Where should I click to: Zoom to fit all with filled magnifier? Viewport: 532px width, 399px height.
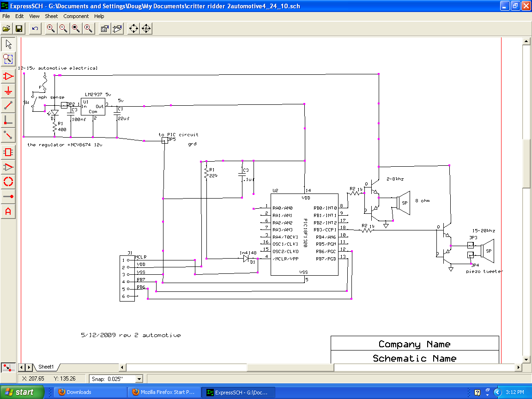click(76, 29)
